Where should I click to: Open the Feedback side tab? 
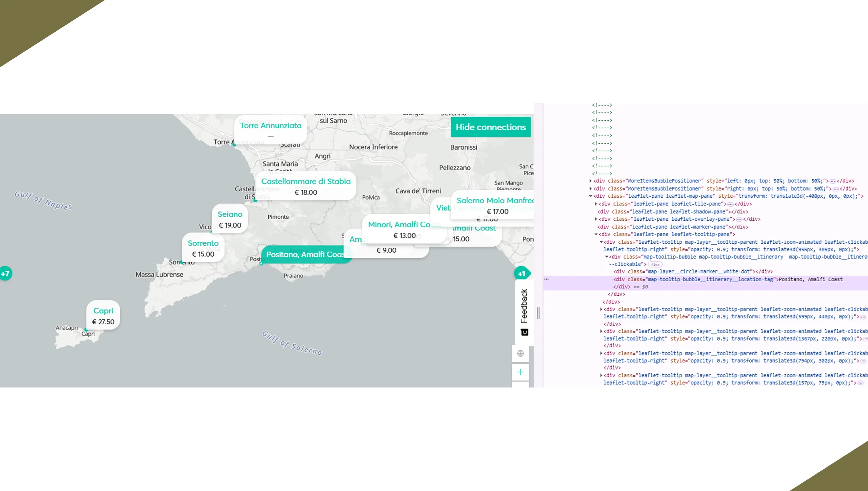(x=524, y=306)
